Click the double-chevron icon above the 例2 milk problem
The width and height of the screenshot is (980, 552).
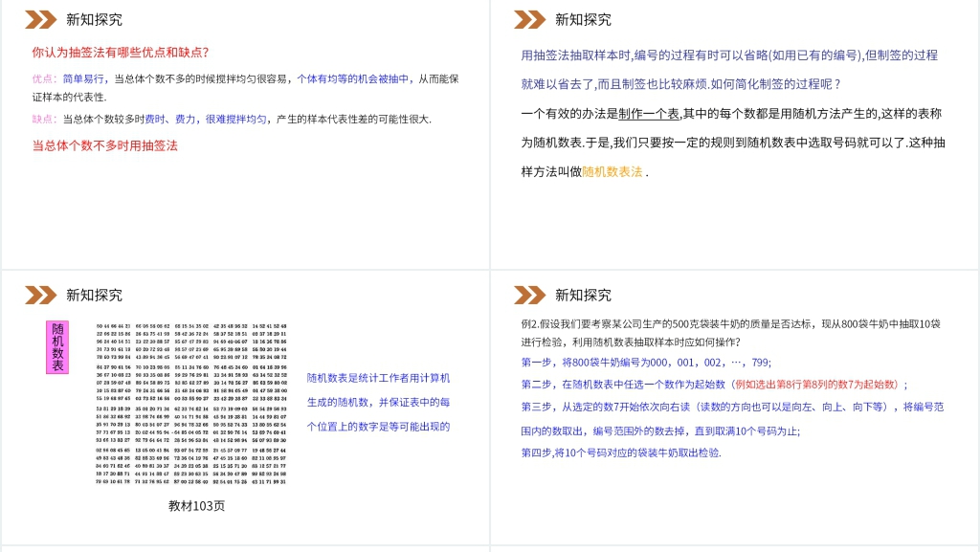point(529,295)
